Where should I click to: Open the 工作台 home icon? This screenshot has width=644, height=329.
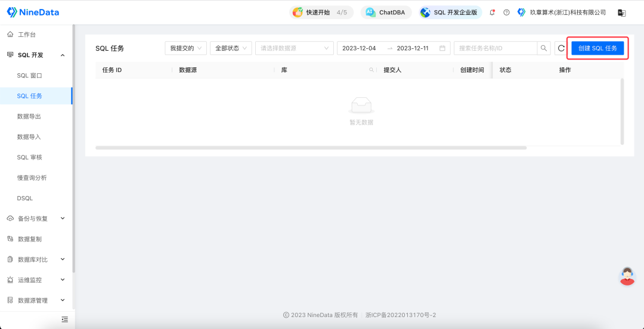(10, 35)
